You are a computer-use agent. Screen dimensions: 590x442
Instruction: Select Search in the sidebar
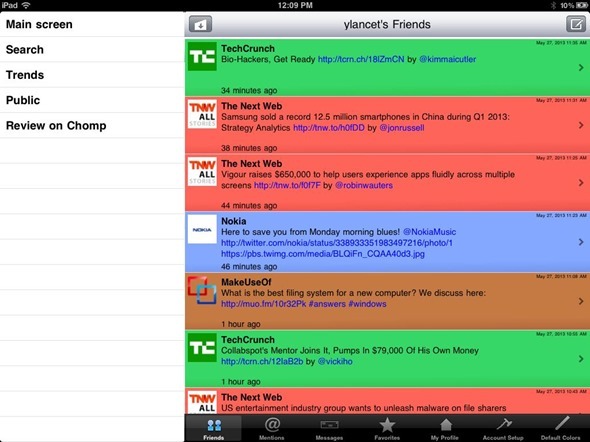[x=92, y=50]
